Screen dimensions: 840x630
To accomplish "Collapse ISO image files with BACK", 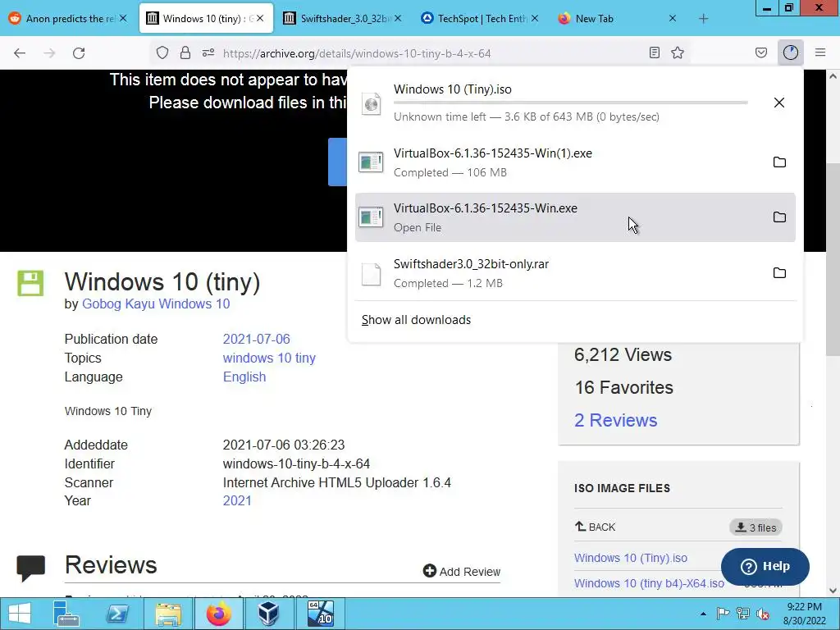I will coord(596,527).
